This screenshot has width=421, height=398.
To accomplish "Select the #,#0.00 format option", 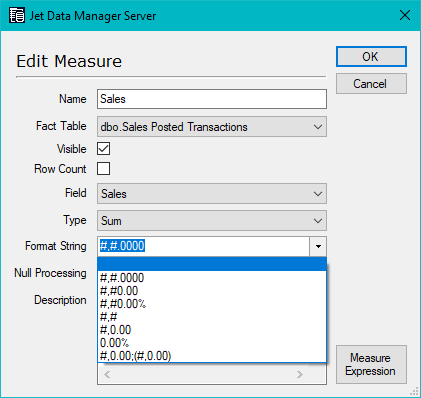I will pos(212,291).
